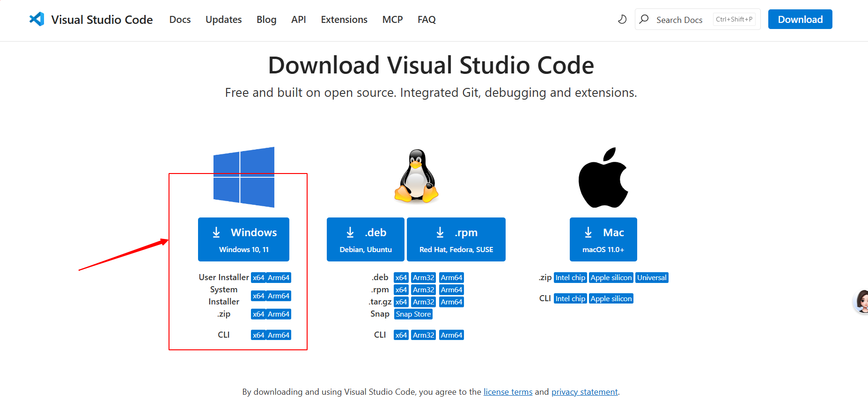
Task: Open the Docs menu
Action: pos(180,20)
